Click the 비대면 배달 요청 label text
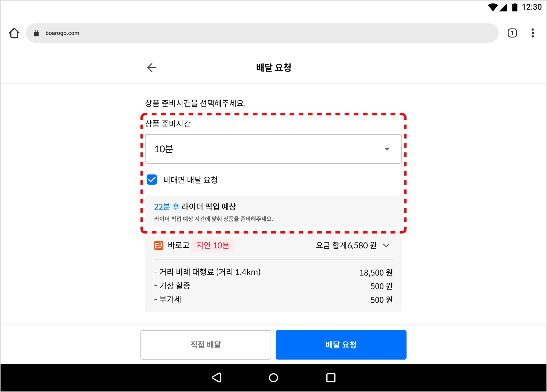 pyautogui.click(x=190, y=180)
